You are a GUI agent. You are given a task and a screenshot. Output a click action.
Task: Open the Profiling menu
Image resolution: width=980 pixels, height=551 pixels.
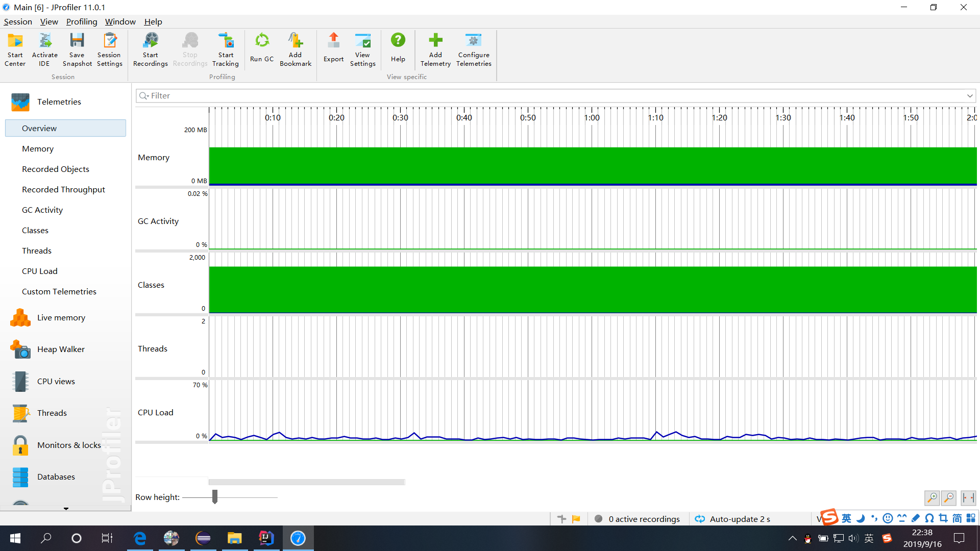81,21
